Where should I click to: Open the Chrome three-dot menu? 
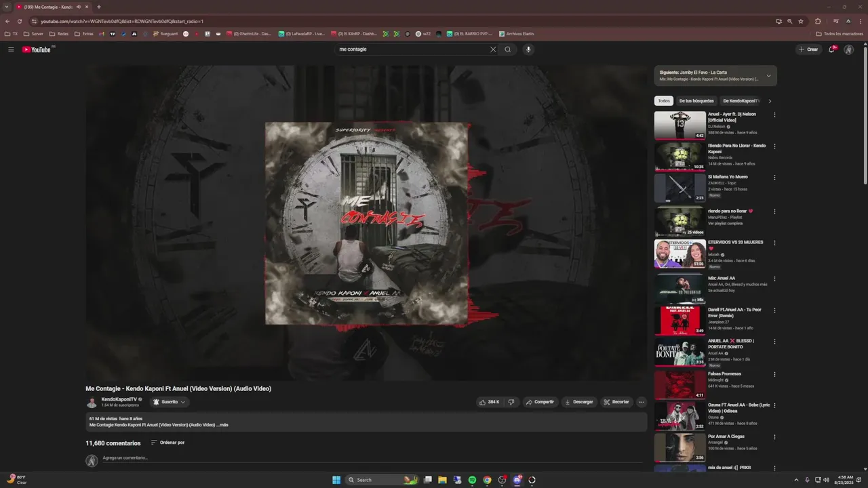click(x=860, y=21)
